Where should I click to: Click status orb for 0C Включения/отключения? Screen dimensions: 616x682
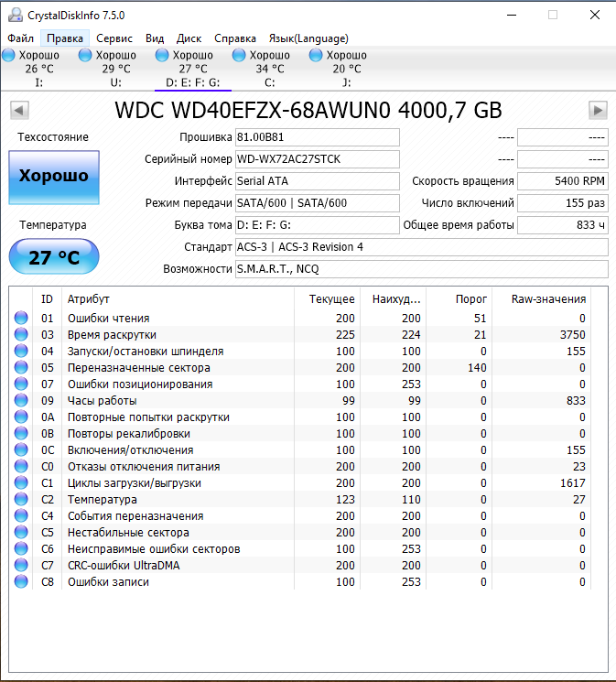(21, 449)
